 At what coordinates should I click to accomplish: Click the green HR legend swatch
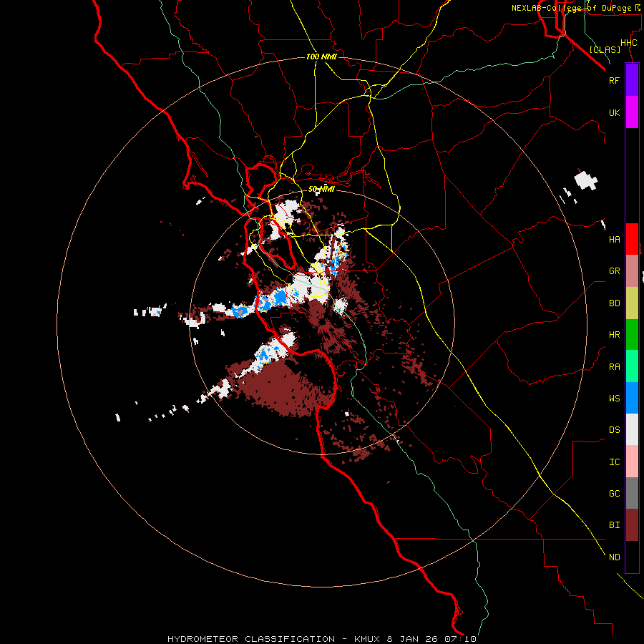[632, 335]
